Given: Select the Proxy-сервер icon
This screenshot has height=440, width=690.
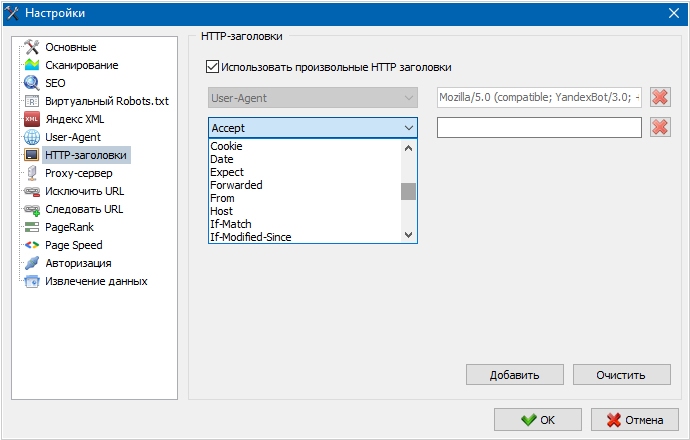Looking at the screenshot, I should [x=32, y=173].
